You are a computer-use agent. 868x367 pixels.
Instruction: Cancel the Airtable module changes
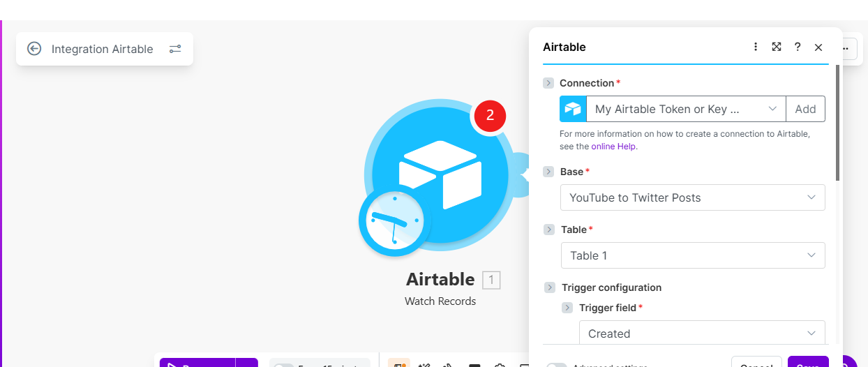tap(756, 361)
